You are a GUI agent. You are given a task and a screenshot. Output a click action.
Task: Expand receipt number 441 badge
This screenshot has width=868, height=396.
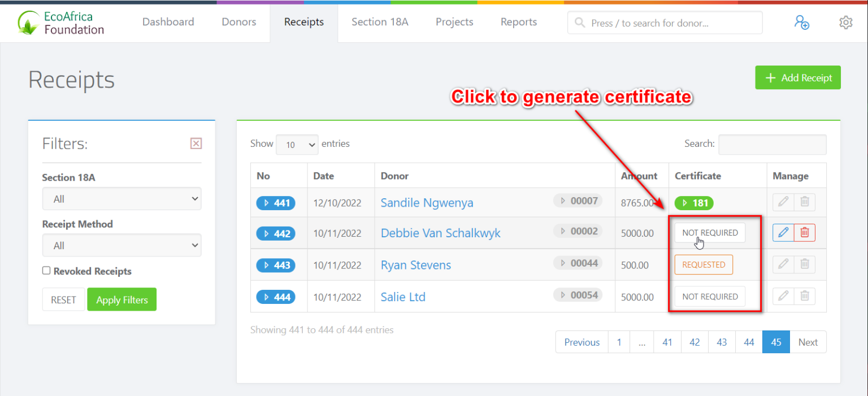(x=276, y=202)
